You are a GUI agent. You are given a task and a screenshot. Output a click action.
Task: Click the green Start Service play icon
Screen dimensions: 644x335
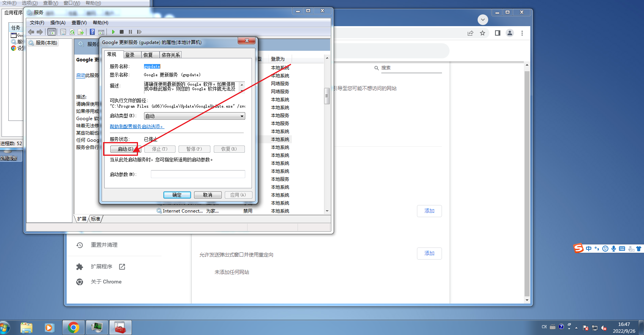[113, 32]
